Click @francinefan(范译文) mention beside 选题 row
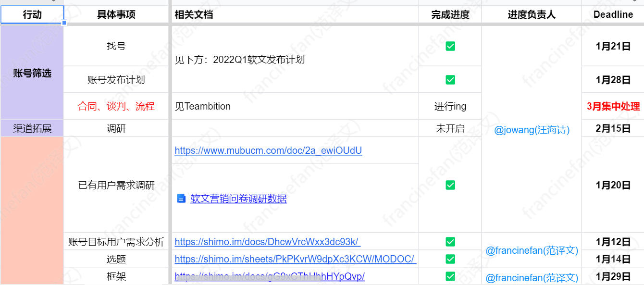This screenshot has width=644, height=285. (532, 250)
